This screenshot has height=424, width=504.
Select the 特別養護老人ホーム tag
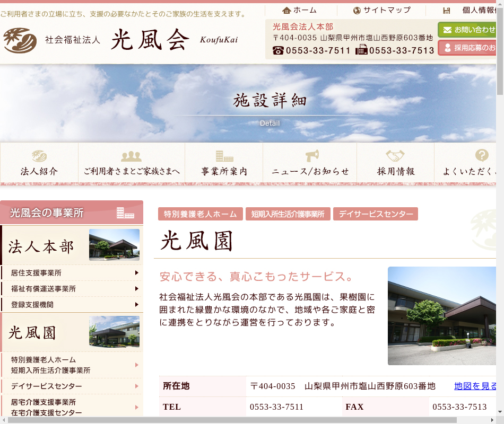pos(200,214)
